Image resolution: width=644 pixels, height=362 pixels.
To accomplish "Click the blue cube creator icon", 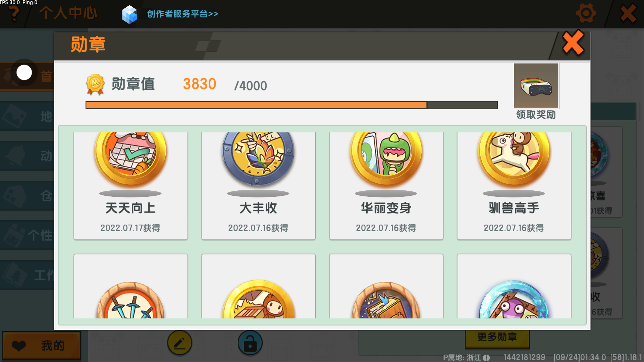I will (x=129, y=14).
